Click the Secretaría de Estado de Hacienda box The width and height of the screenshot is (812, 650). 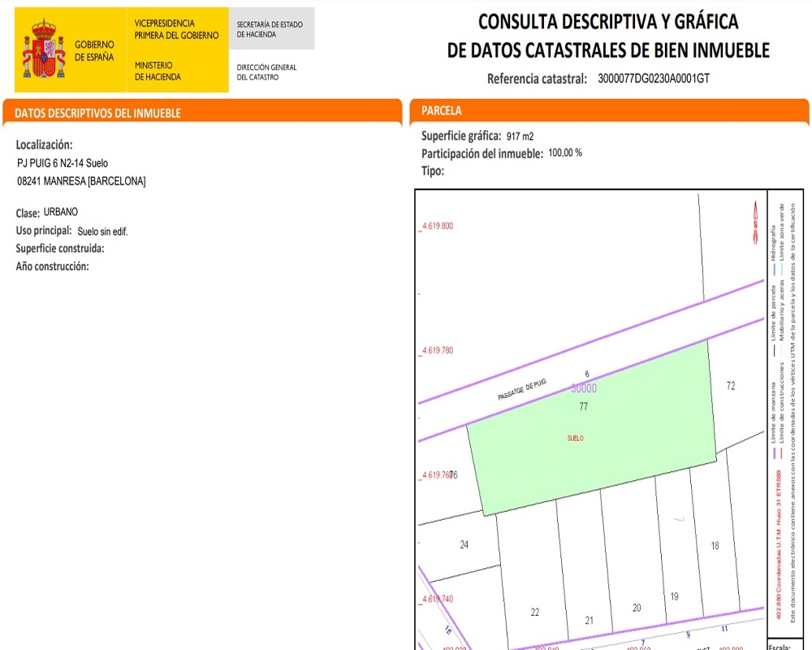click(x=270, y=29)
